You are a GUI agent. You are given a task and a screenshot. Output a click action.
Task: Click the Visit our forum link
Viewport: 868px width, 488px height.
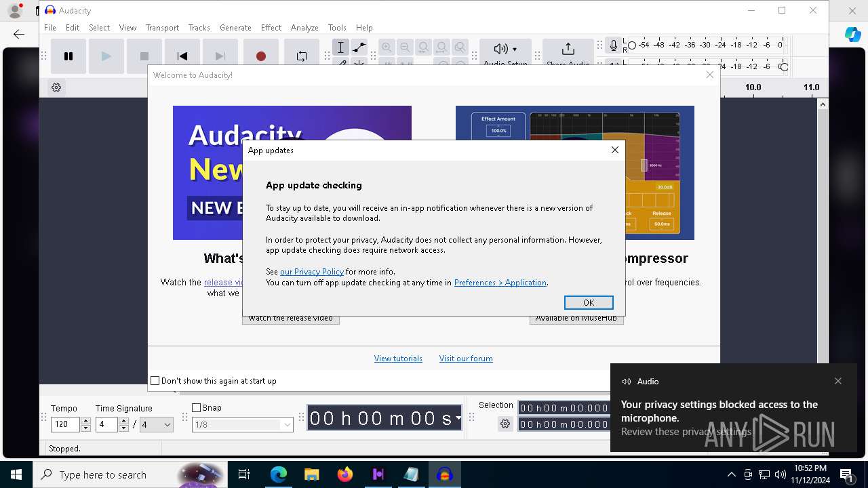466,359
